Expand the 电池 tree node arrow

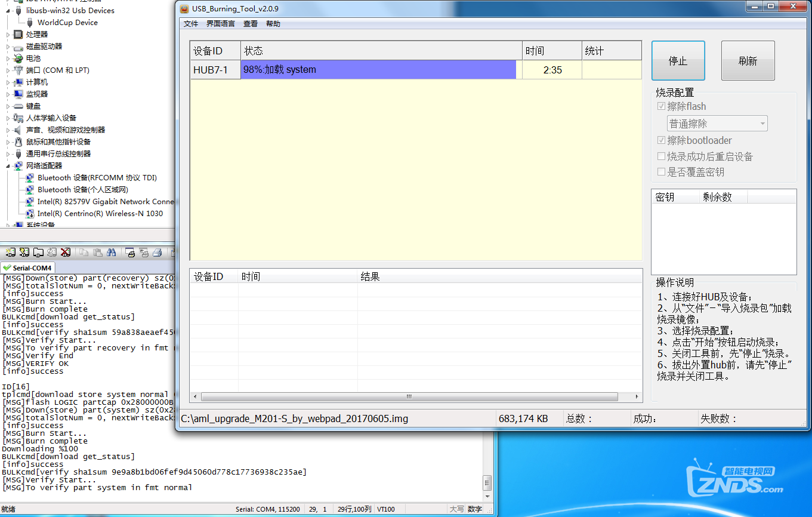coord(8,59)
